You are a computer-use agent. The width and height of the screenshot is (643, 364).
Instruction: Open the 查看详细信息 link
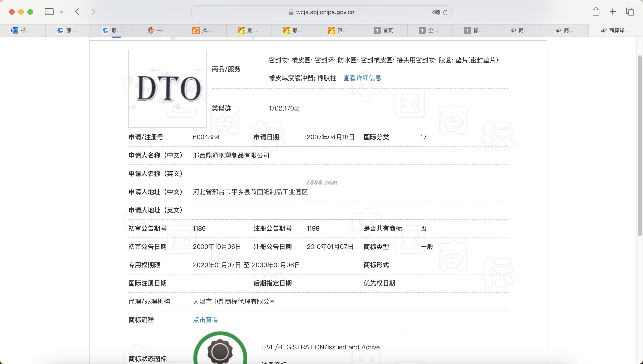coord(362,78)
